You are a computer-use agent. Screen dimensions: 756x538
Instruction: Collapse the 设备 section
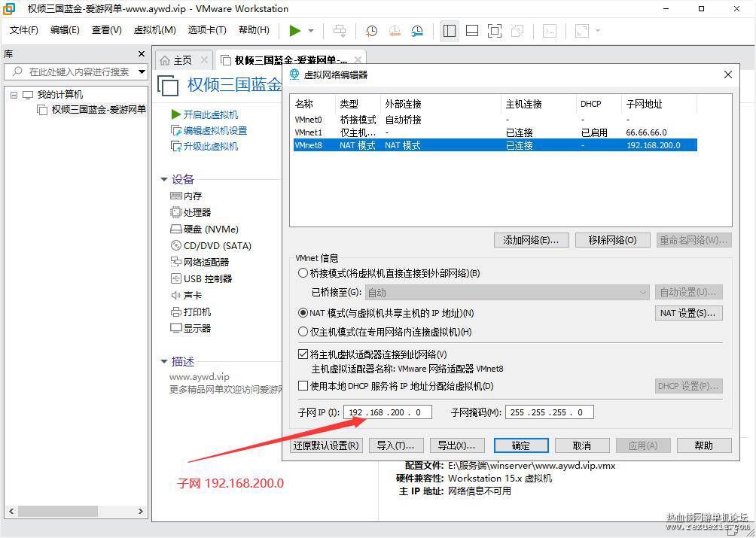pyautogui.click(x=164, y=179)
